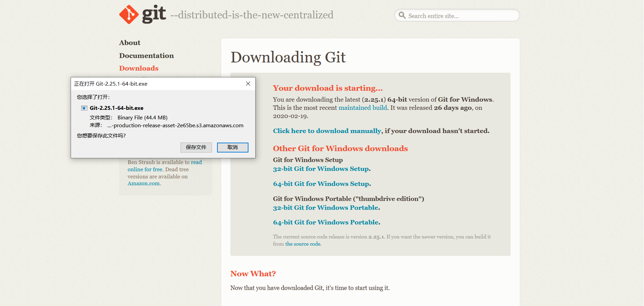Click the 您想要保存此文件吗? prompt text
The image size is (644, 306).
(x=101, y=136)
